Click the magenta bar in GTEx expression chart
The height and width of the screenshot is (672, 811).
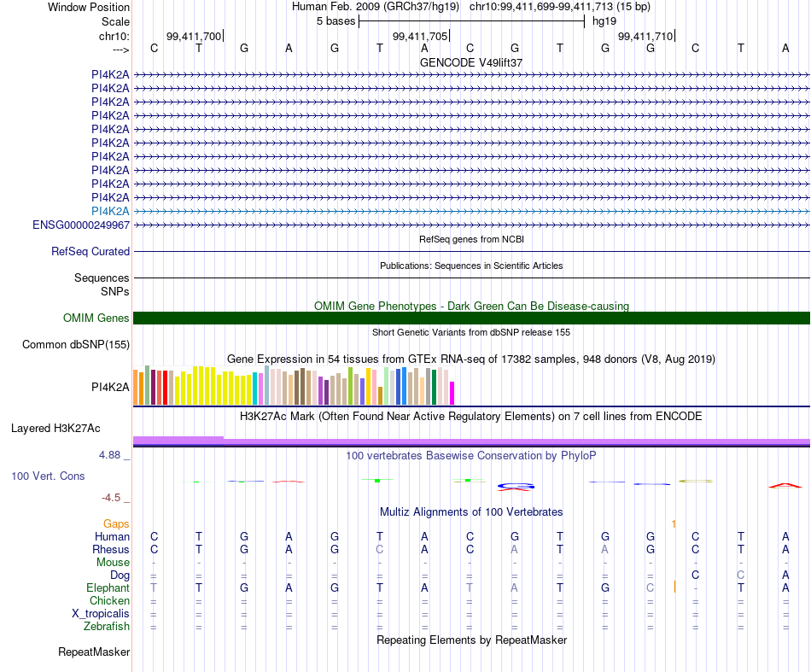tap(452, 393)
